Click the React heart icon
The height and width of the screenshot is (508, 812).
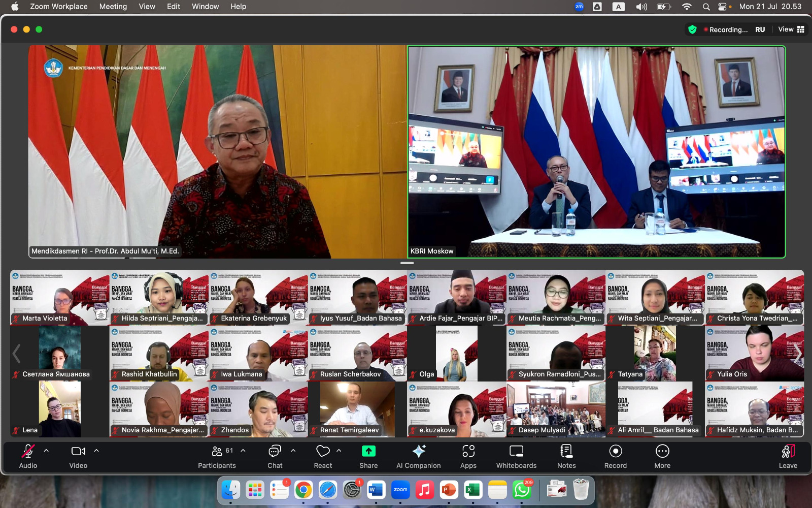coord(323,452)
